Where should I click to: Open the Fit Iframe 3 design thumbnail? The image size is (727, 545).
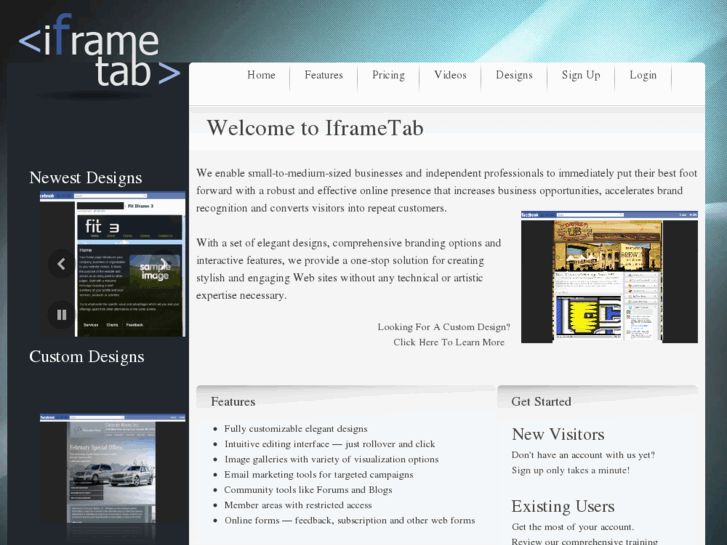coord(113,264)
